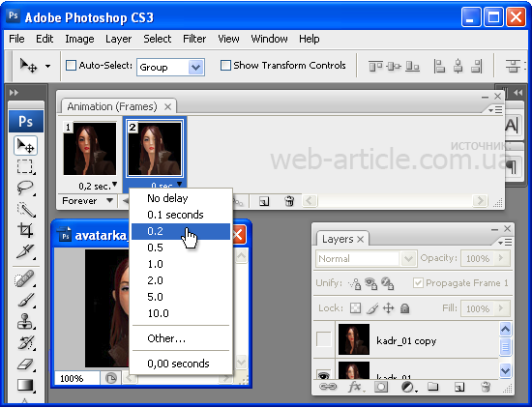Create new layer in Layers panel

[x=459, y=387]
